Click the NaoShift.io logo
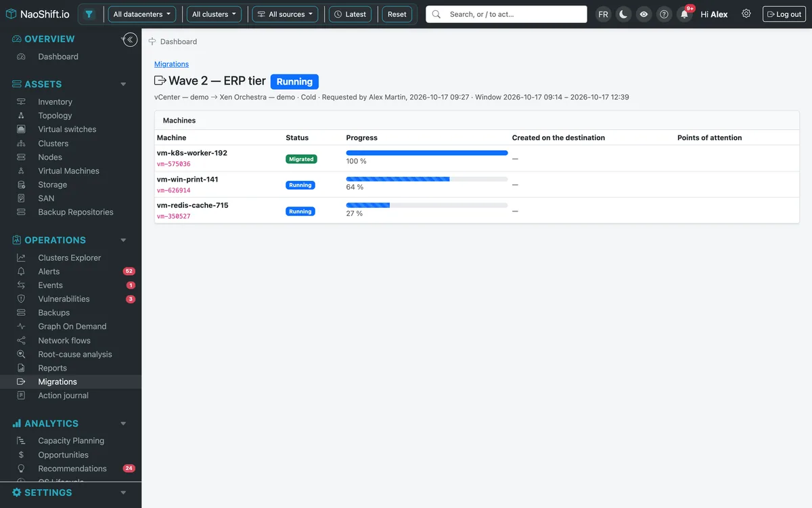This screenshot has height=508, width=812. [38, 14]
